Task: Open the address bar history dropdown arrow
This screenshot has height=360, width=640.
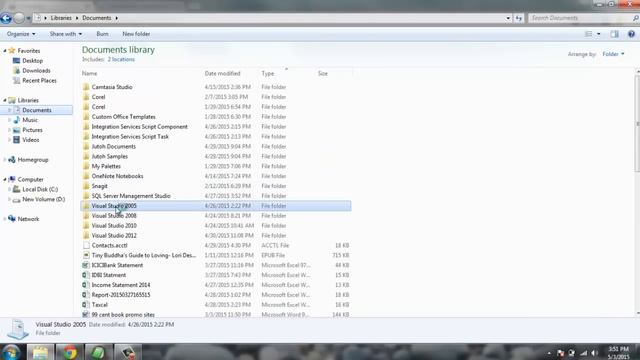Action: [508, 18]
